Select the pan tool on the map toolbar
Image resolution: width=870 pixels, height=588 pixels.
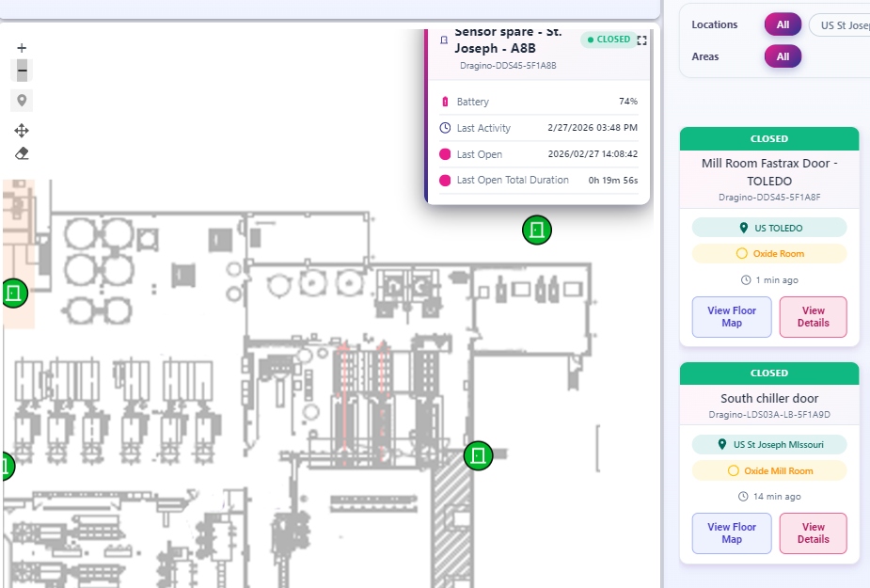tap(21, 130)
